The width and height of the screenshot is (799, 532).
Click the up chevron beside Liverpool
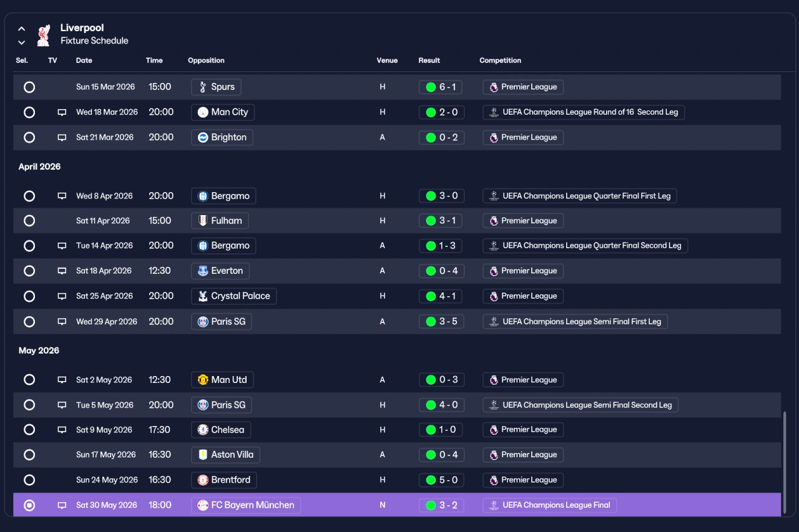point(21,28)
